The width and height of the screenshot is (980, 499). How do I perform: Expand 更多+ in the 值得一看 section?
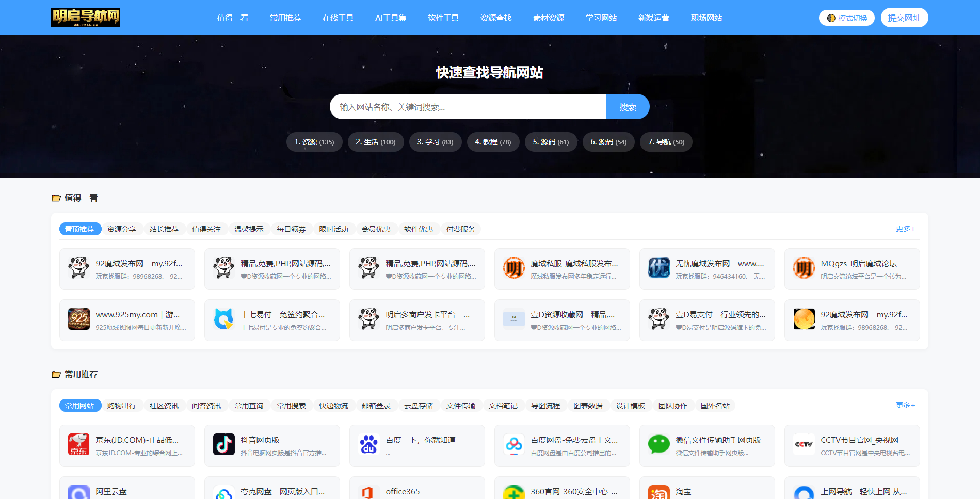[x=905, y=229]
